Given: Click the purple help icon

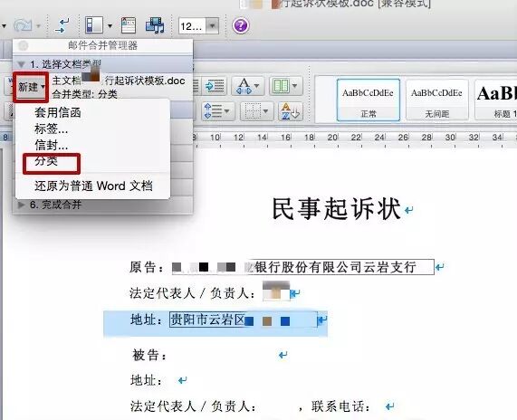Looking at the screenshot, I should (241, 25).
